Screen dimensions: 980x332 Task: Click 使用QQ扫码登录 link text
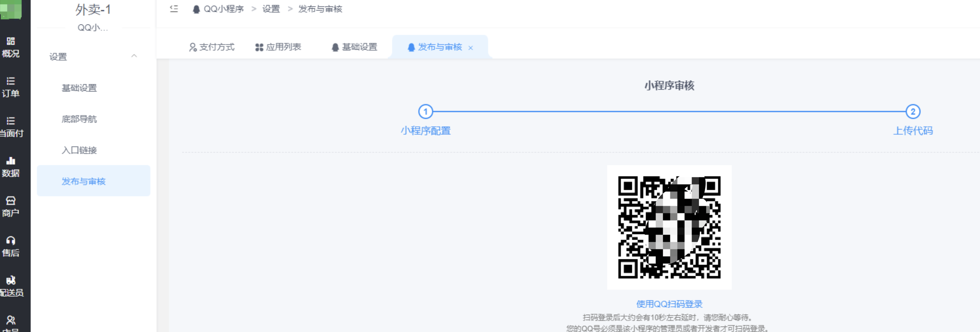pos(669,304)
